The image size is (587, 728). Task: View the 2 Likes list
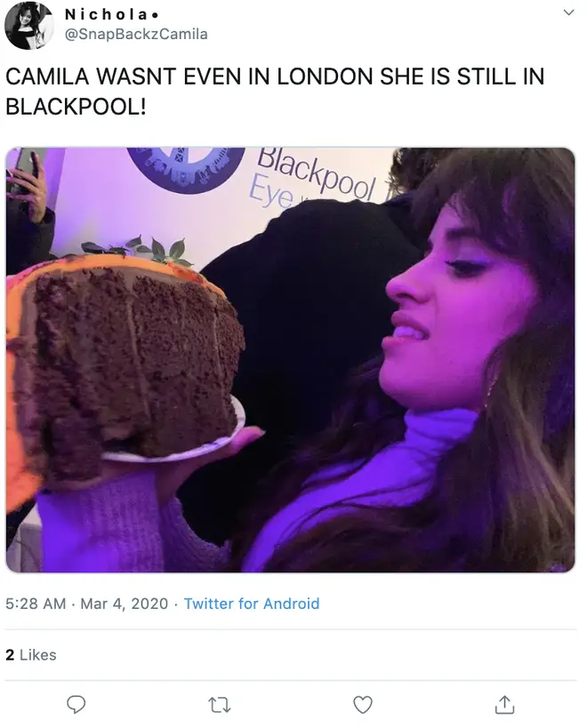click(31, 654)
